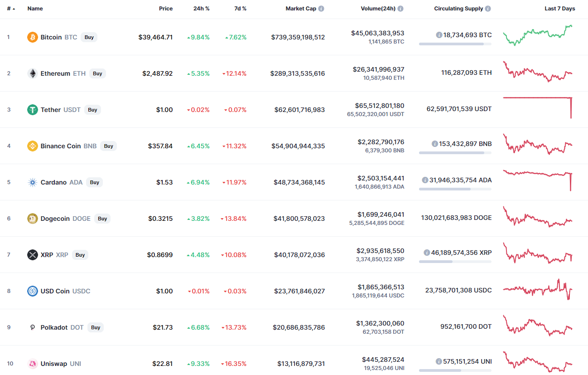
Task: Open Ethereum's 7-day price sparkline chart
Action: [x=538, y=73]
